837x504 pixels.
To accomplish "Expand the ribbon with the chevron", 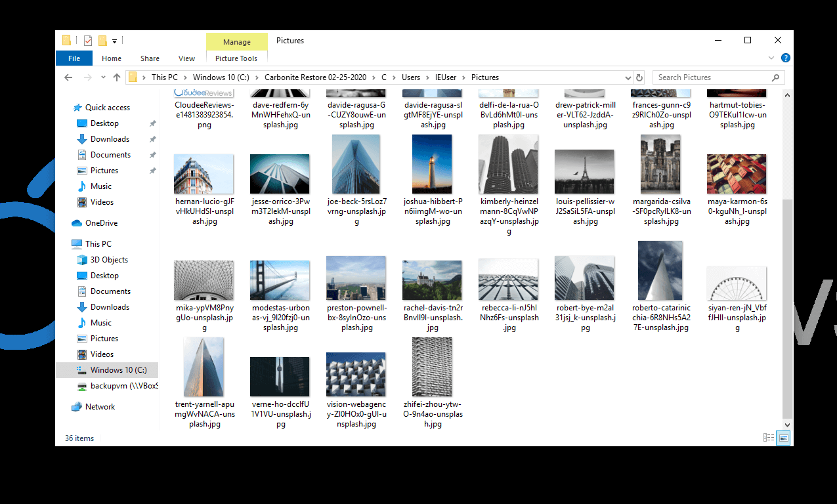I will click(774, 58).
